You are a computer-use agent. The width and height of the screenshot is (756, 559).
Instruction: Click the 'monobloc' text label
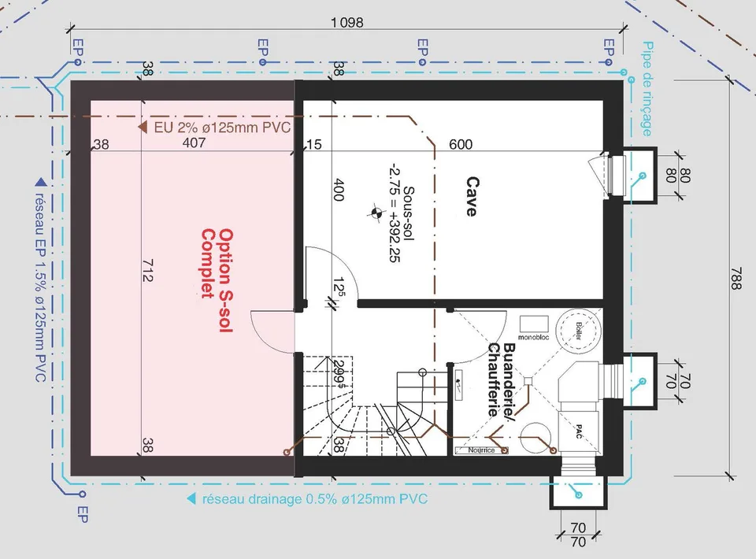(534, 337)
